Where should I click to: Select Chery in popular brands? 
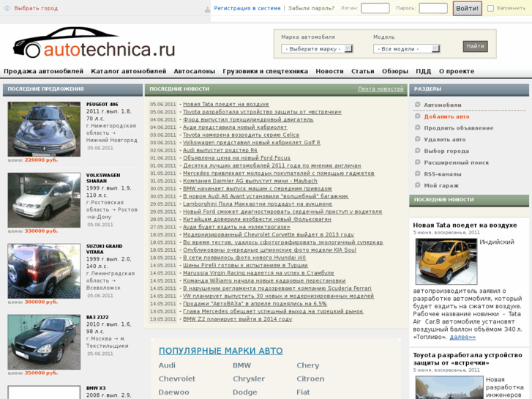[x=308, y=365]
